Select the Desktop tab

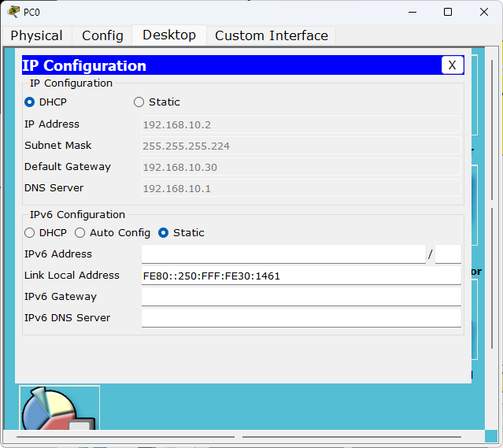tap(169, 35)
